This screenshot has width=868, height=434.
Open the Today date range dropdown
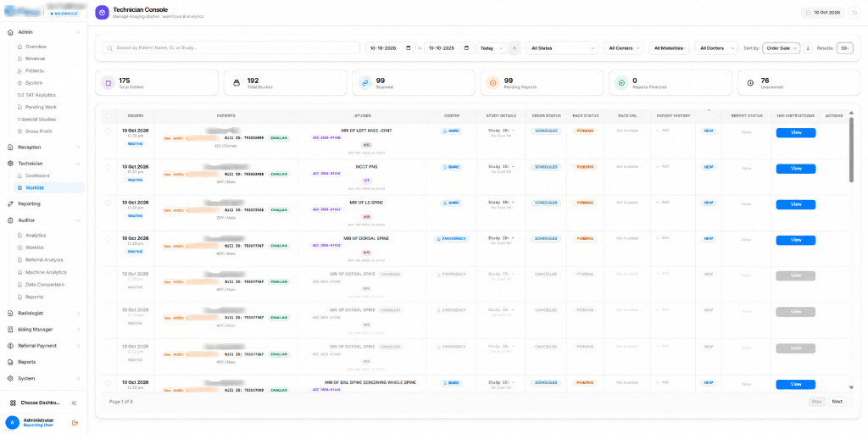pos(491,48)
